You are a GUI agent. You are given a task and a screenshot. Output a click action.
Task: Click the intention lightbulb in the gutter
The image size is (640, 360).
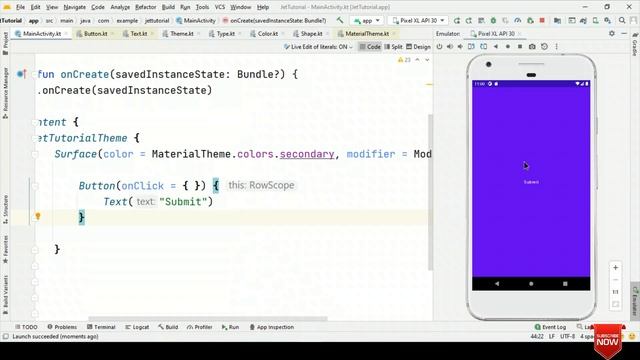point(38,216)
